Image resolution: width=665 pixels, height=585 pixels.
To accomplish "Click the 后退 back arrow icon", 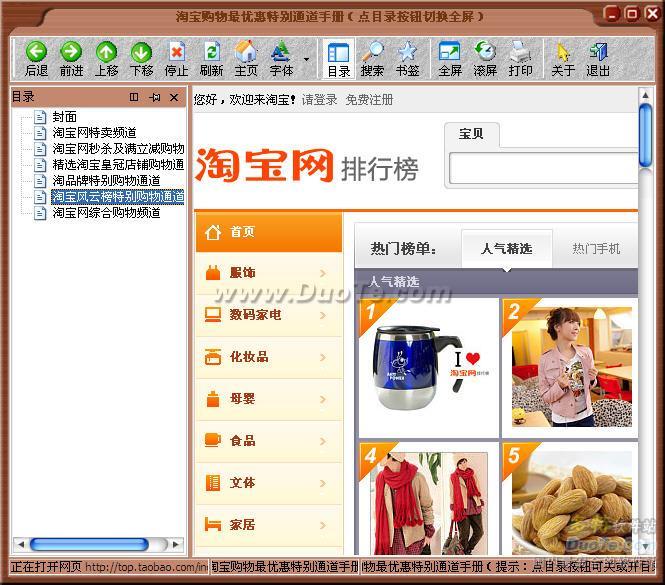I will tap(36, 51).
